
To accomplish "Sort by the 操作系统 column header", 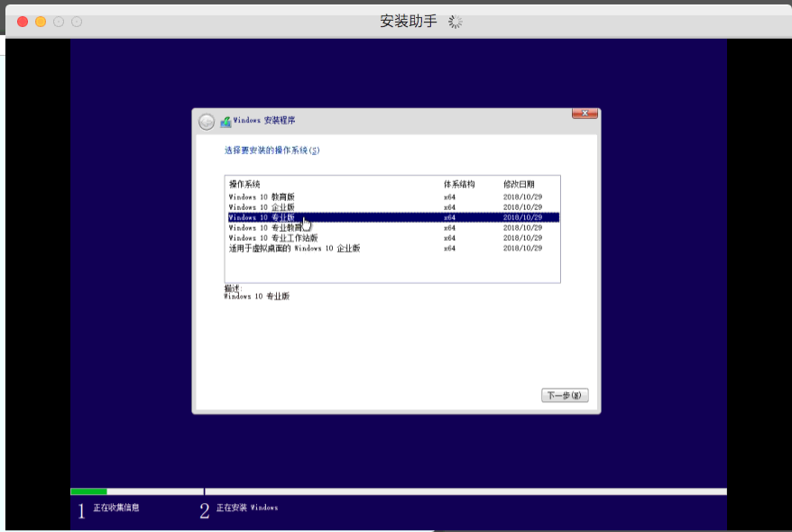I will click(244, 185).
